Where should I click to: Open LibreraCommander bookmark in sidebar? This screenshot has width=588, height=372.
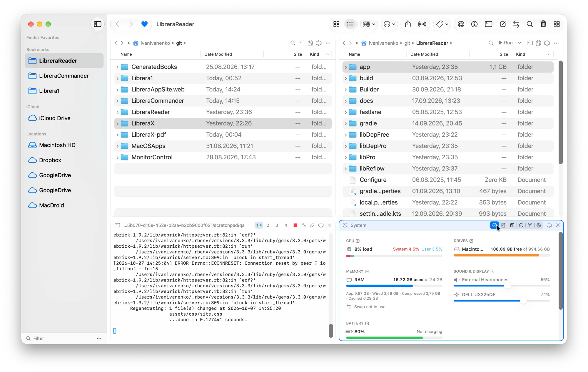(64, 76)
